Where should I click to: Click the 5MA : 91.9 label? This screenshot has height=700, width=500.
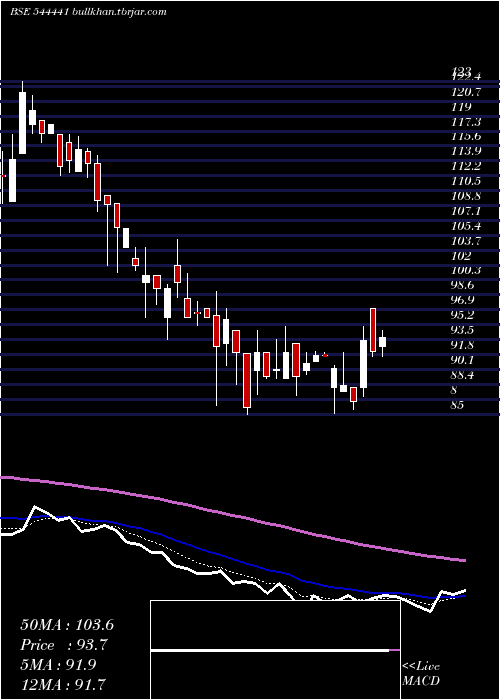coord(58,664)
